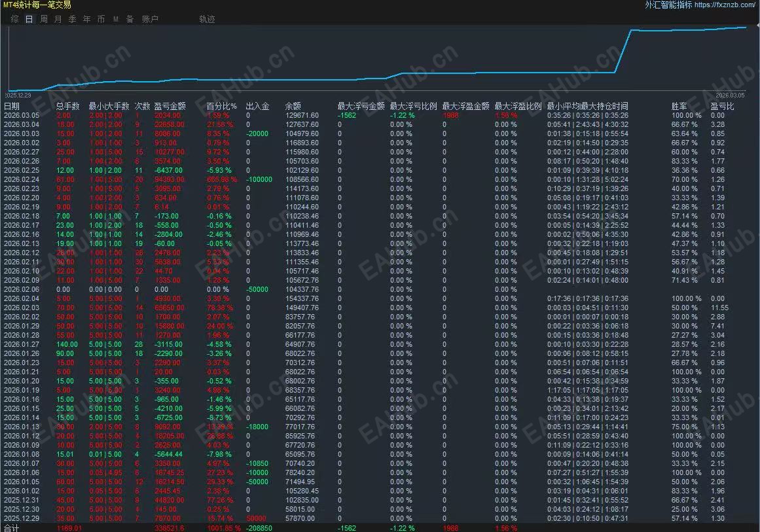Open the fxznzb.com link
The width and height of the screenshot is (760, 532).
(724, 5)
